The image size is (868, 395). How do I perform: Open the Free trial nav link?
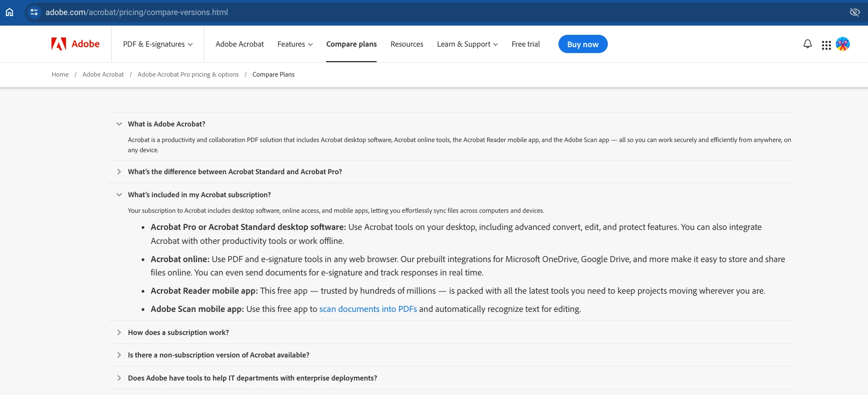tap(526, 44)
